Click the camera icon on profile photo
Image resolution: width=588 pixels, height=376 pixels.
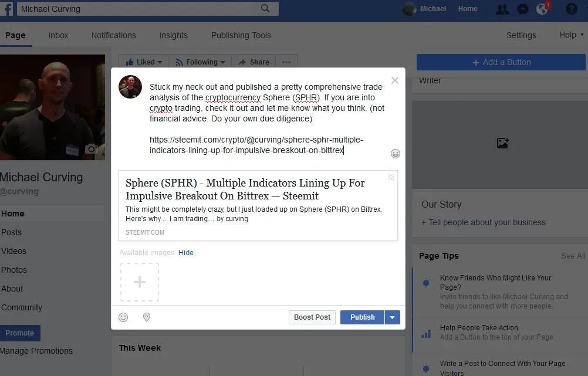click(x=91, y=149)
